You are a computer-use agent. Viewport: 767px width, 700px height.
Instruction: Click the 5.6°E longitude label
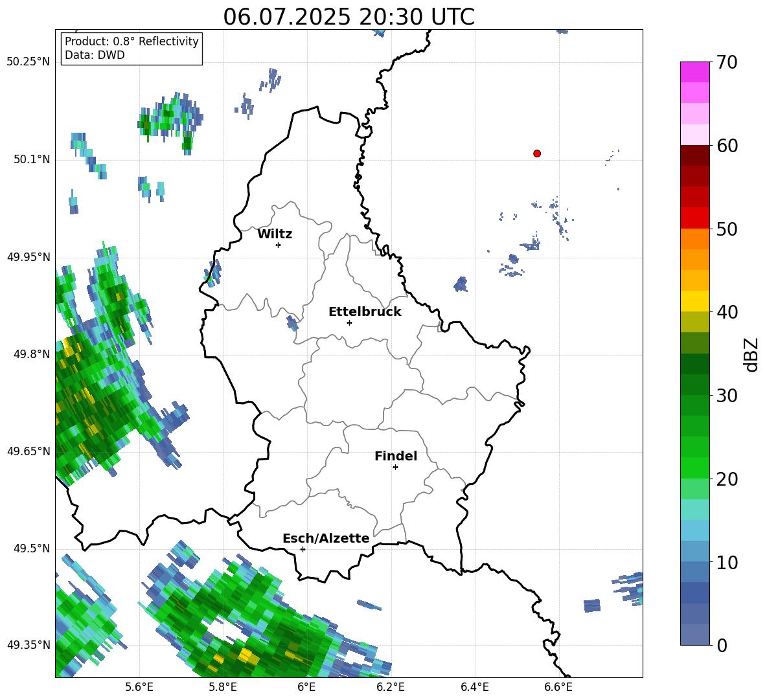tap(139, 687)
